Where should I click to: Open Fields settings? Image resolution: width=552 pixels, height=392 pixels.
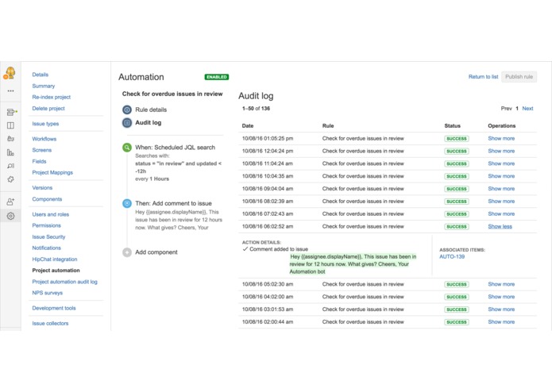click(x=39, y=161)
